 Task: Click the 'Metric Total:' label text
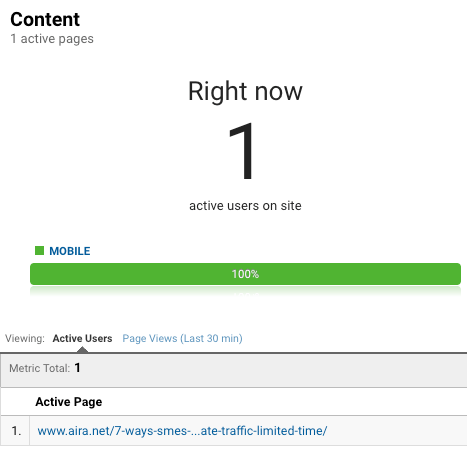point(39,368)
